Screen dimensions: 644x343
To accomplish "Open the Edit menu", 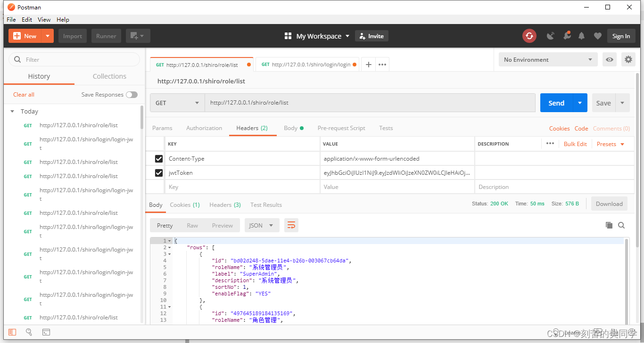I will coord(27,19).
